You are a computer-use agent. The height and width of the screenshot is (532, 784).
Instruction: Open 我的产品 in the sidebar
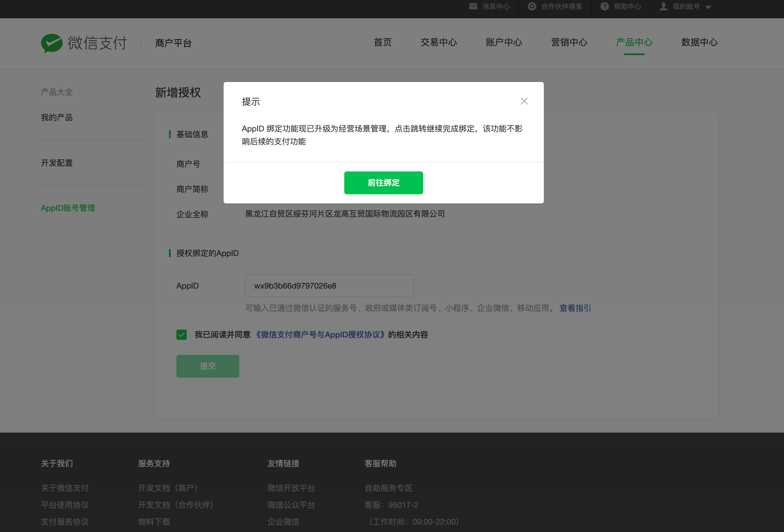coord(57,117)
